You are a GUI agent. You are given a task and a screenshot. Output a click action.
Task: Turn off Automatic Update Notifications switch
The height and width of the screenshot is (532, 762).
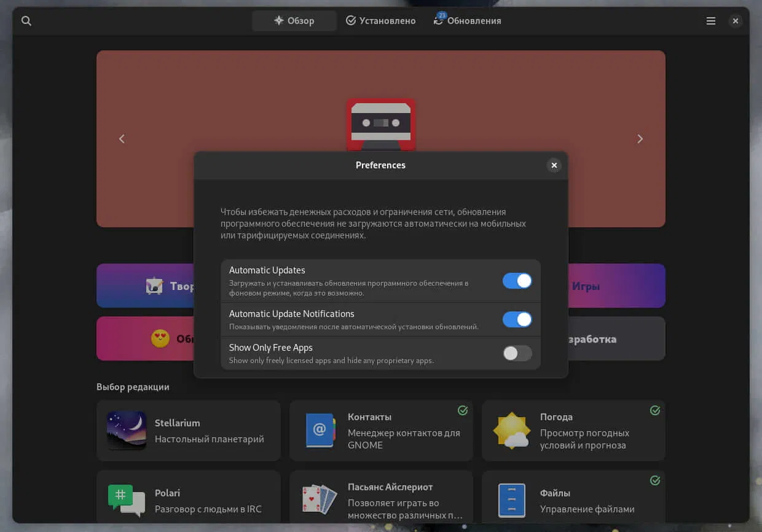pyautogui.click(x=517, y=319)
